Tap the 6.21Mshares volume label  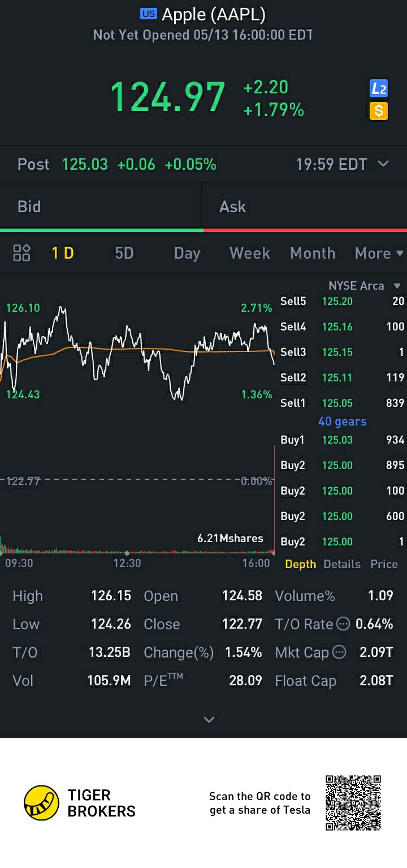coord(230,538)
